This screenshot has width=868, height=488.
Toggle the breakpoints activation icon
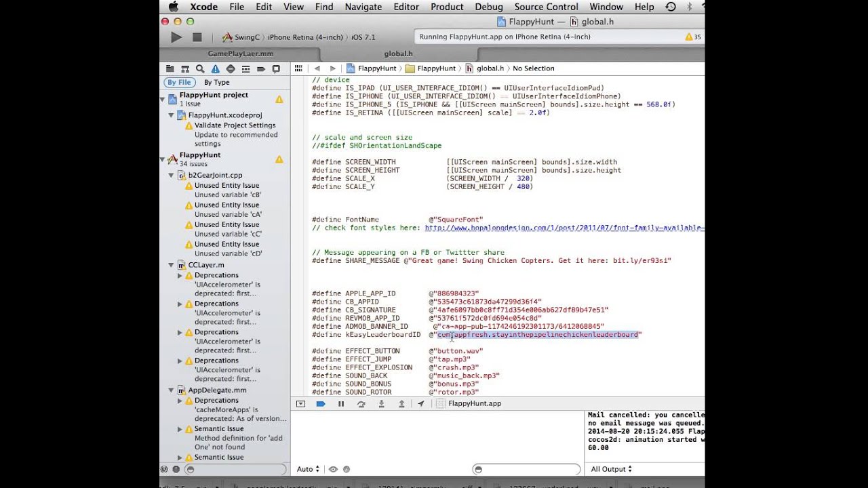321,404
